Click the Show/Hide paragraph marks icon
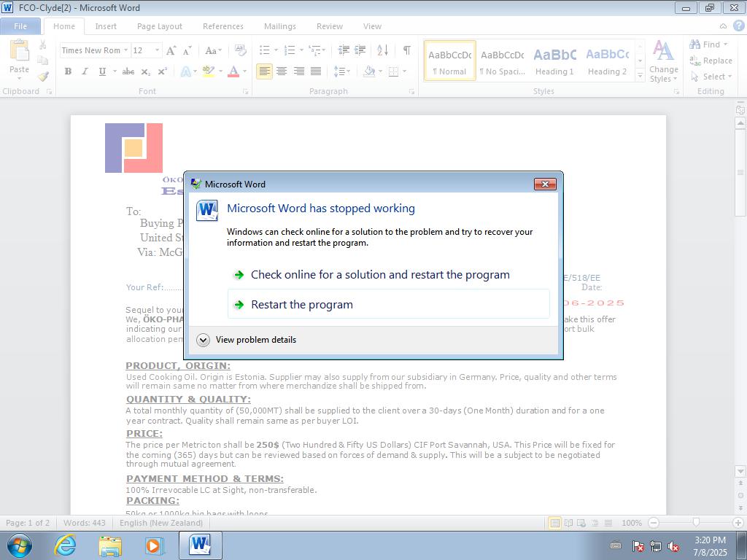Screen dimensions: 747x560 406,50
